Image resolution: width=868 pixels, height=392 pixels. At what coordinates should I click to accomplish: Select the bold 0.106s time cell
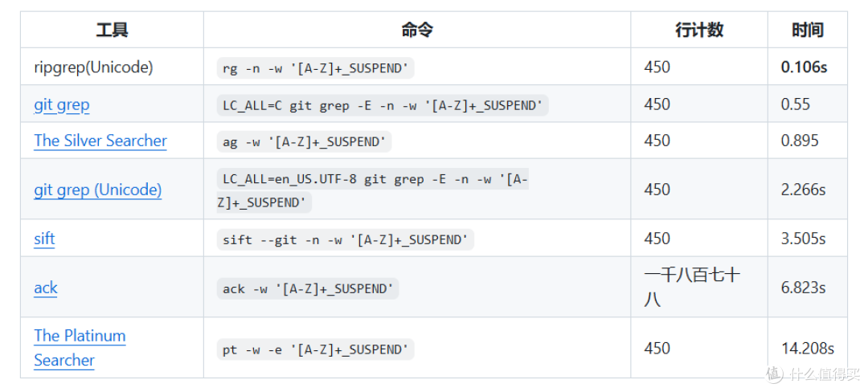[804, 67]
